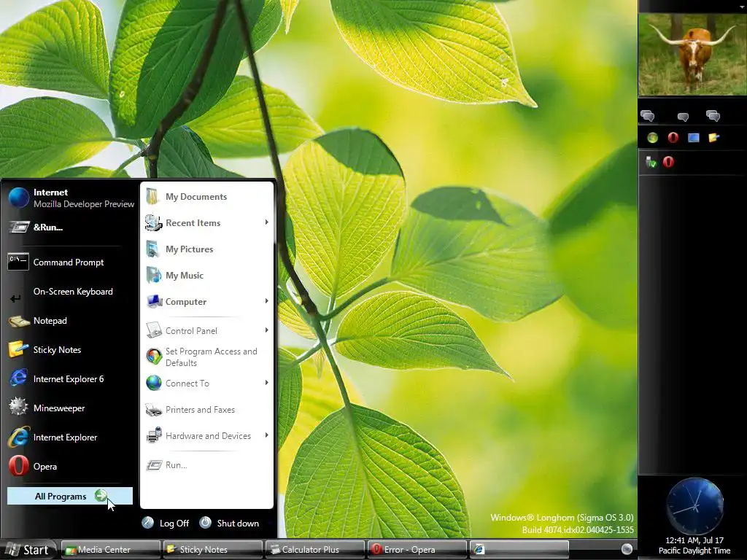Click the &Run... icon in Start menu's left column

[18, 227]
